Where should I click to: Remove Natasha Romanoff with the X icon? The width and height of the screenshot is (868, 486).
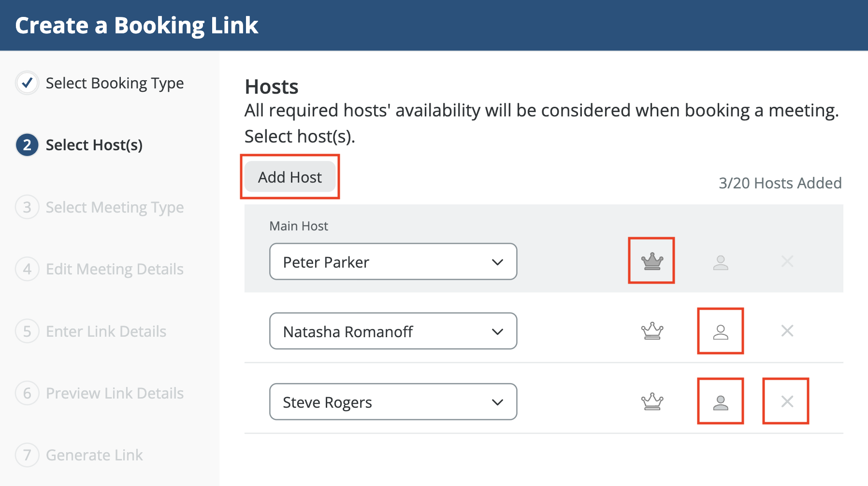pyautogui.click(x=787, y=331)
